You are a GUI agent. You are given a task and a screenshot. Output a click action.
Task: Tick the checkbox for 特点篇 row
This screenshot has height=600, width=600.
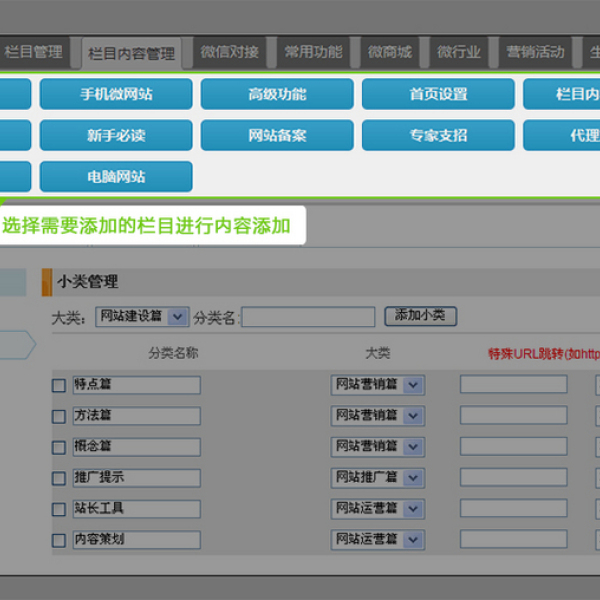[x=59, y=385]
